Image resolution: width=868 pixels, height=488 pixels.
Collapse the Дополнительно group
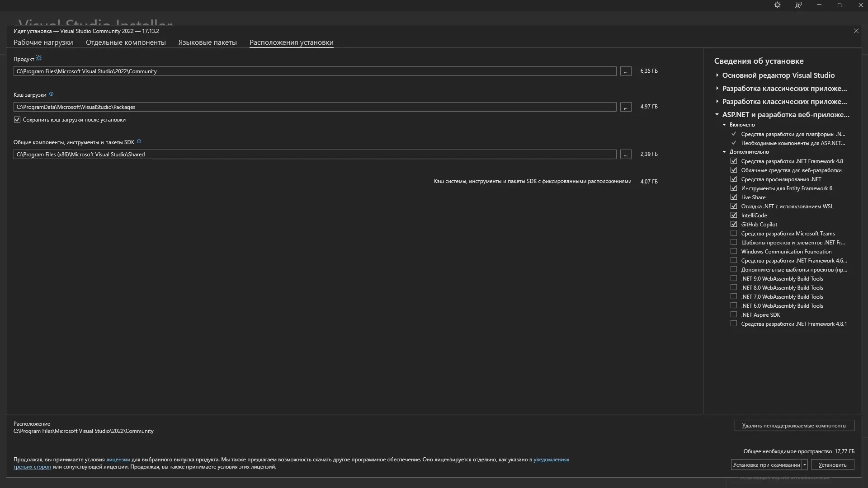(724, 152)
